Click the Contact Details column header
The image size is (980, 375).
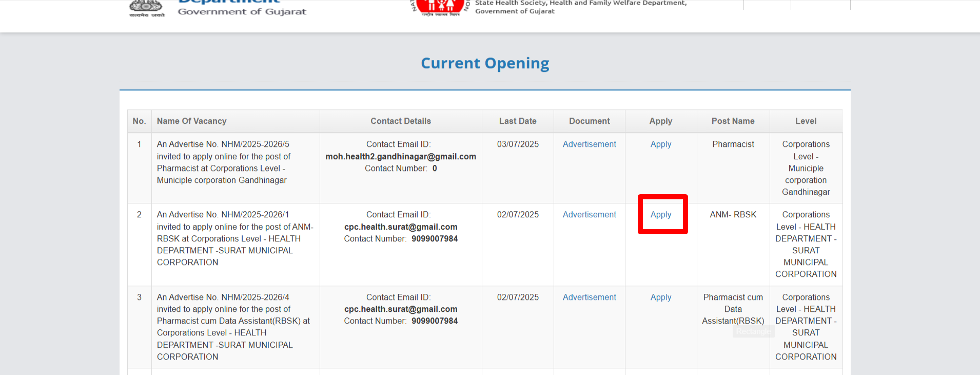[400, 121]
